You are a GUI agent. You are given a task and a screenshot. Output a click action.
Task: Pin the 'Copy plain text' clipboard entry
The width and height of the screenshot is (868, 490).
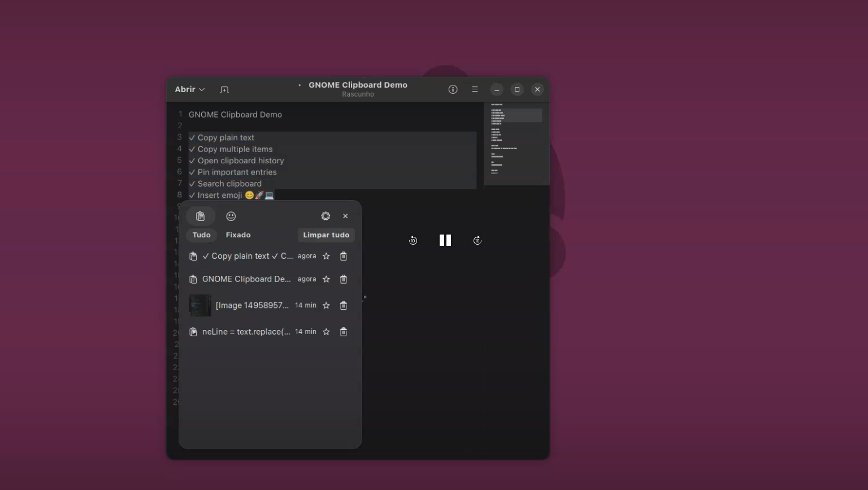326,257
